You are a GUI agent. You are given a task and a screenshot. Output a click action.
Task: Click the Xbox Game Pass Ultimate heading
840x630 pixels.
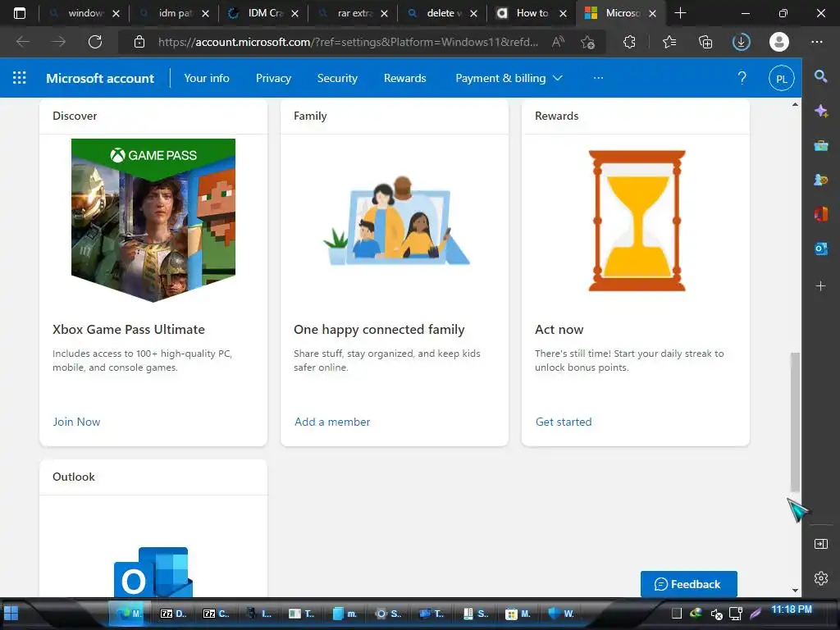[x=129, y=330]
